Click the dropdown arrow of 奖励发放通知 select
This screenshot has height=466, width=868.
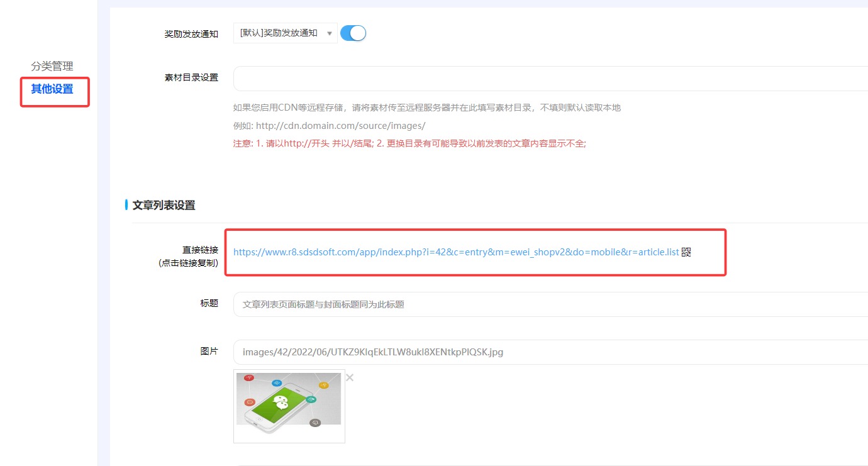[330, 33]
